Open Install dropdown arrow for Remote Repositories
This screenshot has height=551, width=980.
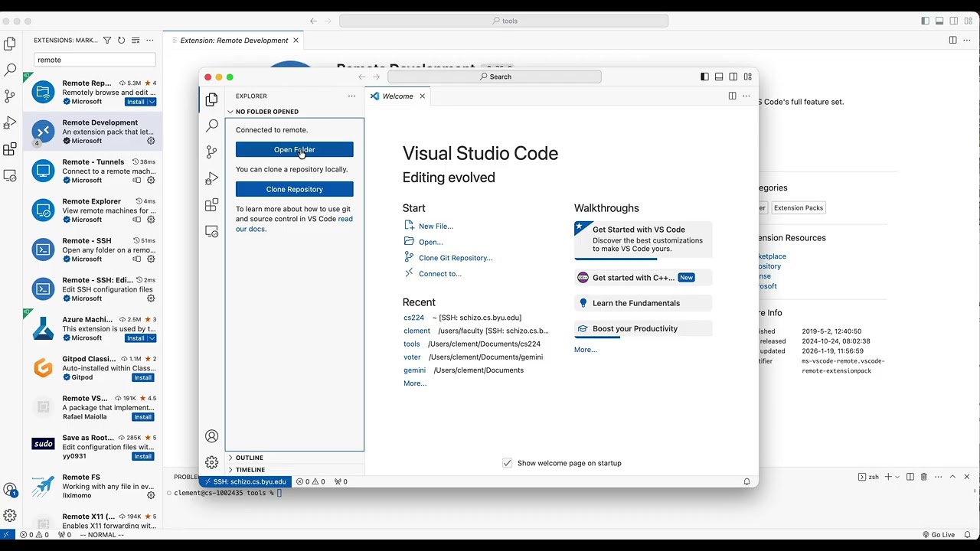(152, 102)
